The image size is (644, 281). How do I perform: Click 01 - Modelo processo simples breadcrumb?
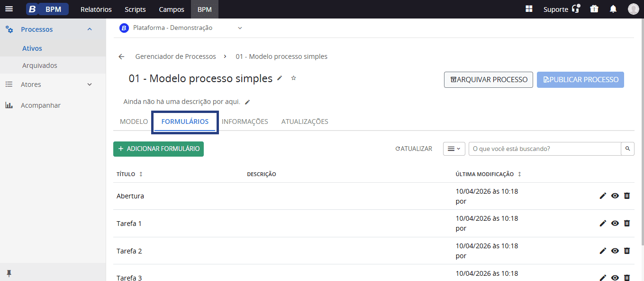tap(281, 56)
